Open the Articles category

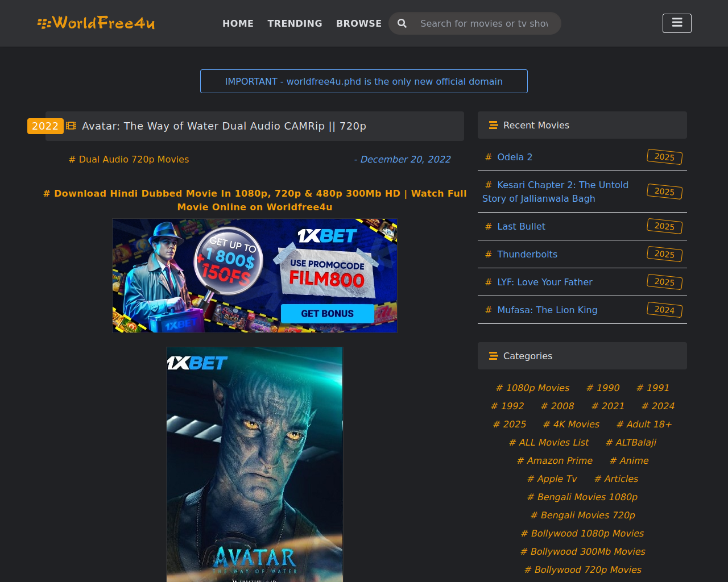pos(616,479)
